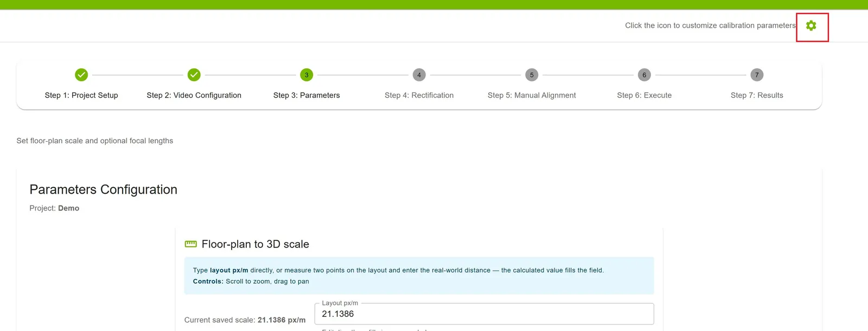Click the project name Demo
868x331 pixels.
[69, 208]
